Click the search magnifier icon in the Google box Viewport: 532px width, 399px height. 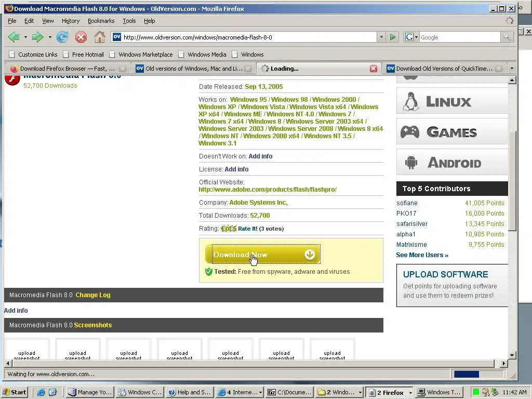click(506, 37)
